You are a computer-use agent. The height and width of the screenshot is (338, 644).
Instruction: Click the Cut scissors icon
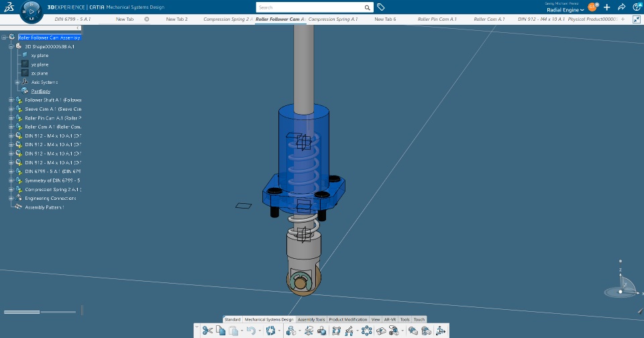point(207,330)
